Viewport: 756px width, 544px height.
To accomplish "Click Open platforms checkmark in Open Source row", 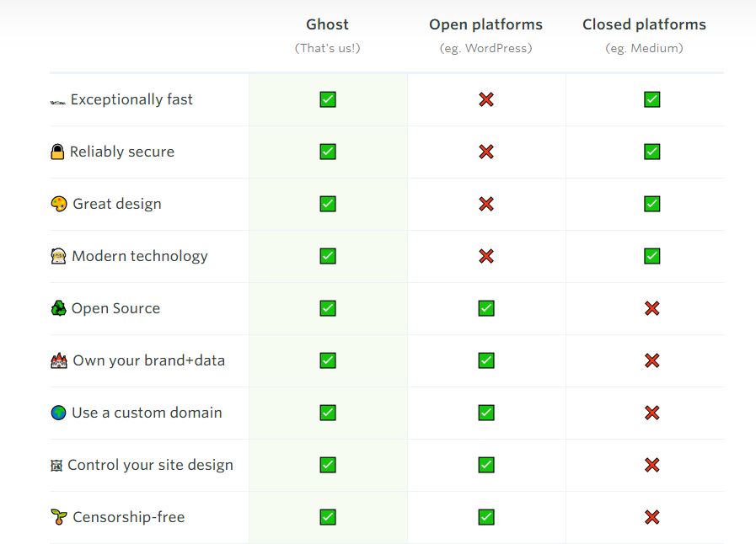I will pyautogui.click(x=486, y=308).
